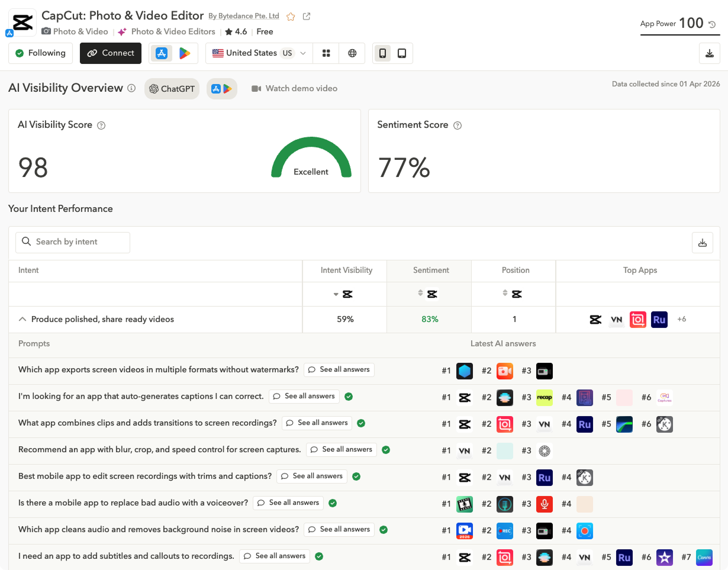Click #3 recap app icon in captions row
This screenshot has width=728, height=570.
[545, 398]
